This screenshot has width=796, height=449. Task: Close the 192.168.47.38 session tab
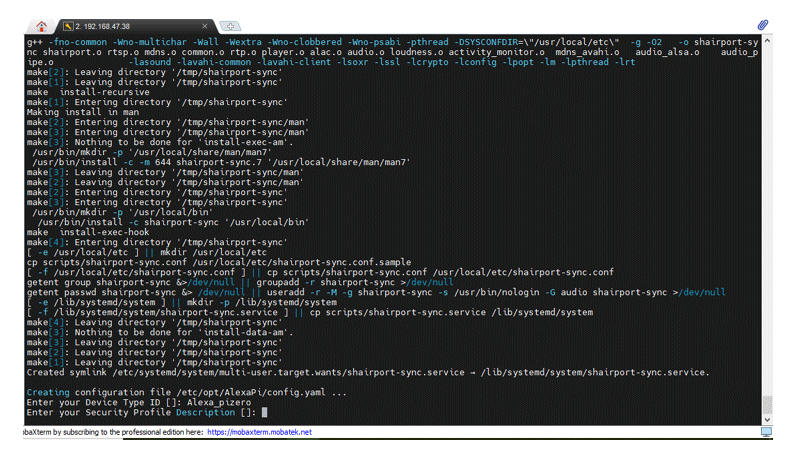click(x=205, y=26)
